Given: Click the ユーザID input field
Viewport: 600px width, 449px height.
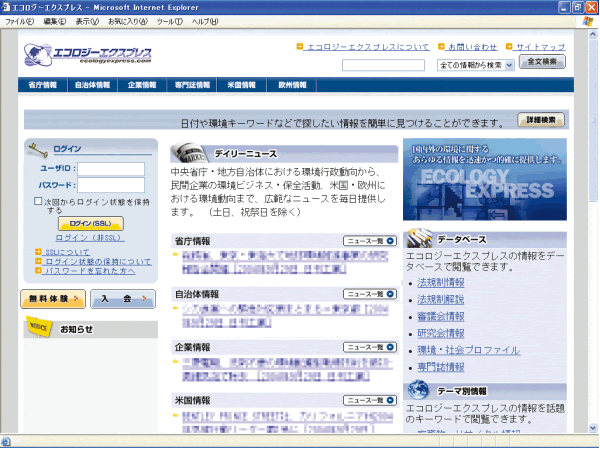Looking at the screenshot, I should click(x=111, y=169).
